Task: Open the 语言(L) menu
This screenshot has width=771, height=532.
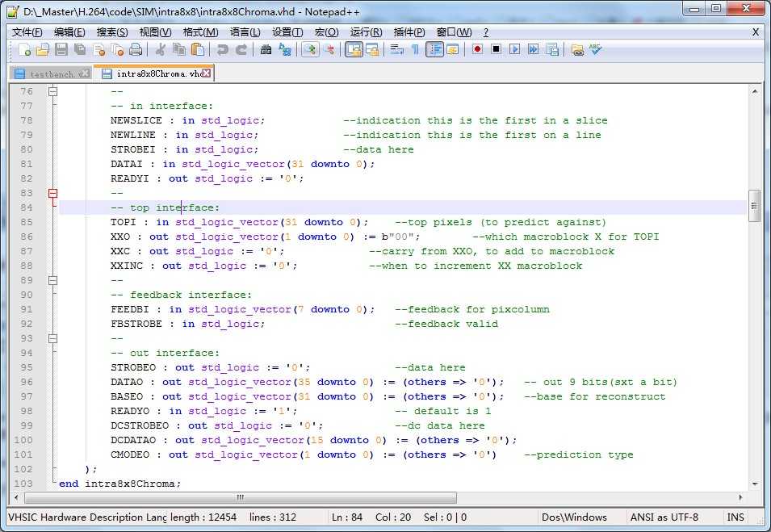Action: [245, 32]
